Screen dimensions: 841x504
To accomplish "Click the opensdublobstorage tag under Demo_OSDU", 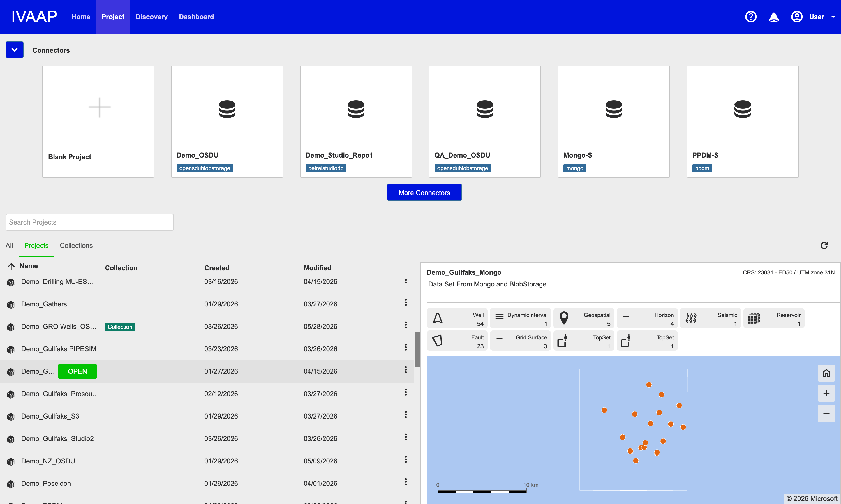I will pos(204,168).
